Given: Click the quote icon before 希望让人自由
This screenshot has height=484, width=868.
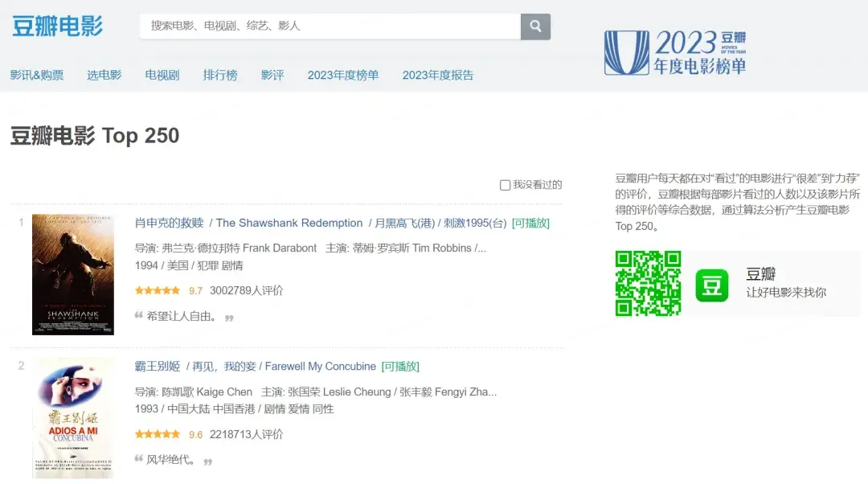Looking at the screenshot, I should (137, 315).
